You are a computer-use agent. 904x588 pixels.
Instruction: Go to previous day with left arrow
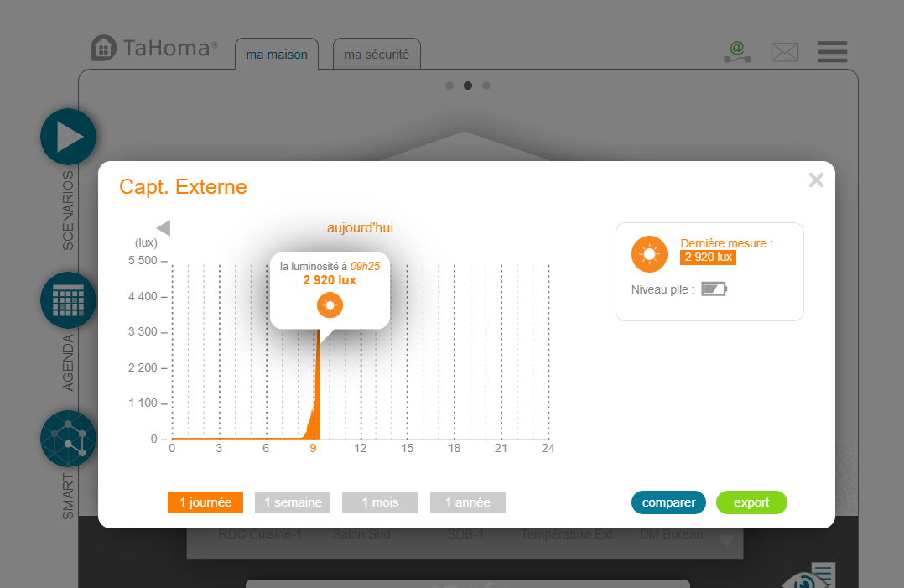click(x=164, y=228)
